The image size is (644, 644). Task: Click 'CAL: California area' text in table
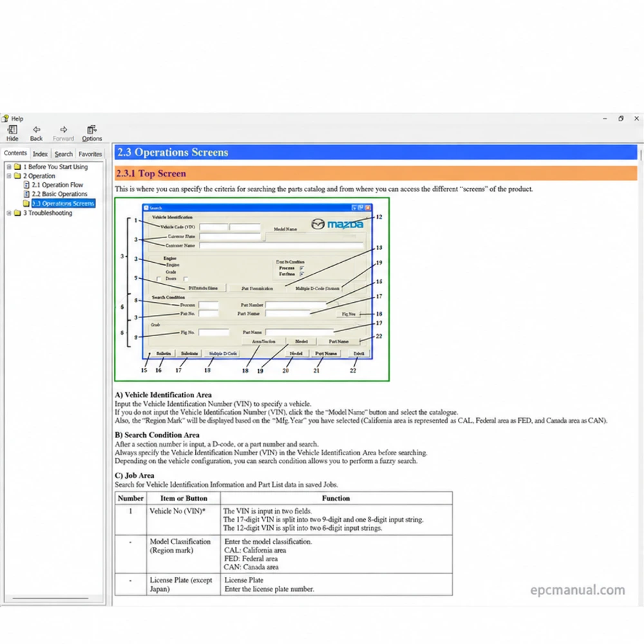255,550
